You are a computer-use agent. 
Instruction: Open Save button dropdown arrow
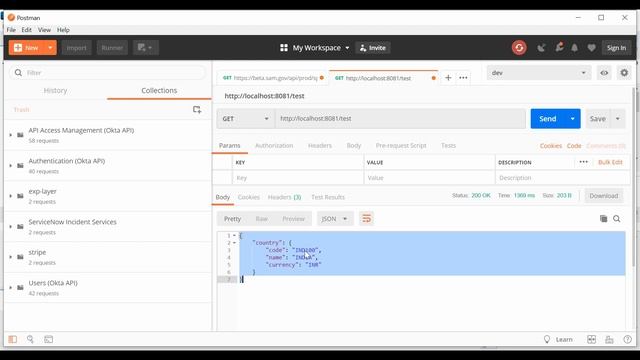(x=618, y=119)
